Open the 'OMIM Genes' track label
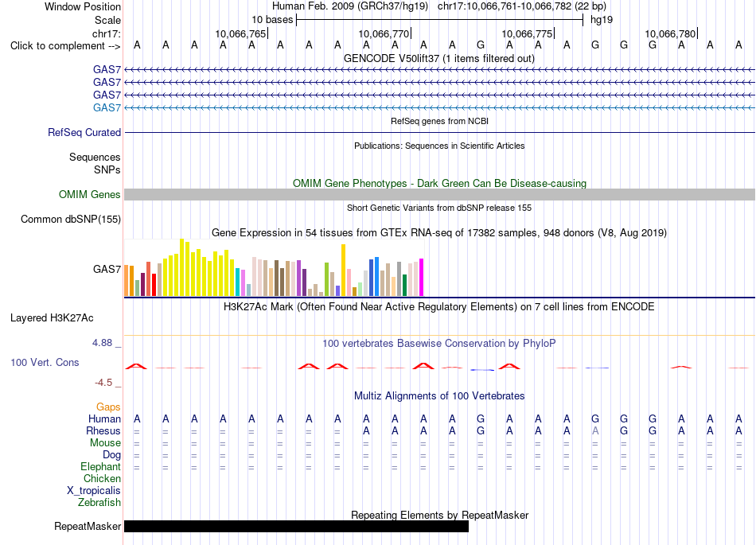Screen dimensions: 756x545 pos(90,195)
